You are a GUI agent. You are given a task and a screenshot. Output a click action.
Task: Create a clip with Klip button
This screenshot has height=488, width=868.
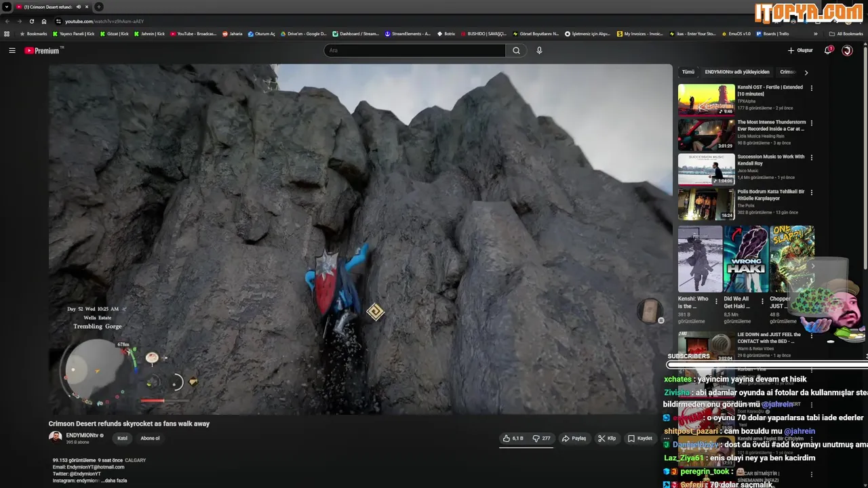coord(607,439)
